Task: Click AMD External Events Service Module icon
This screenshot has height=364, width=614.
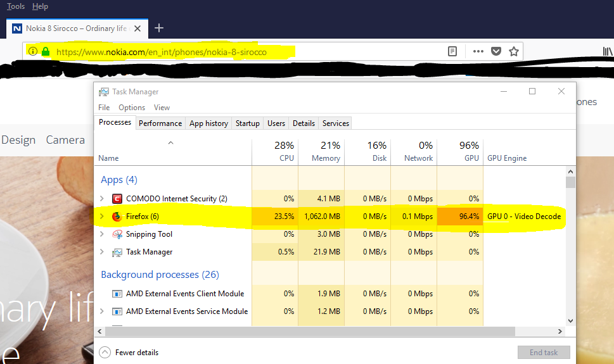Action: pos(117,311)
